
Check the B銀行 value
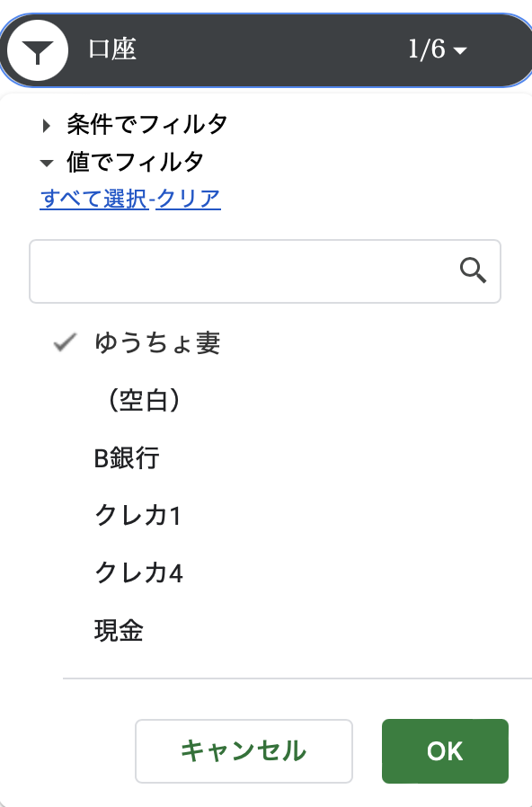(127, 458)
